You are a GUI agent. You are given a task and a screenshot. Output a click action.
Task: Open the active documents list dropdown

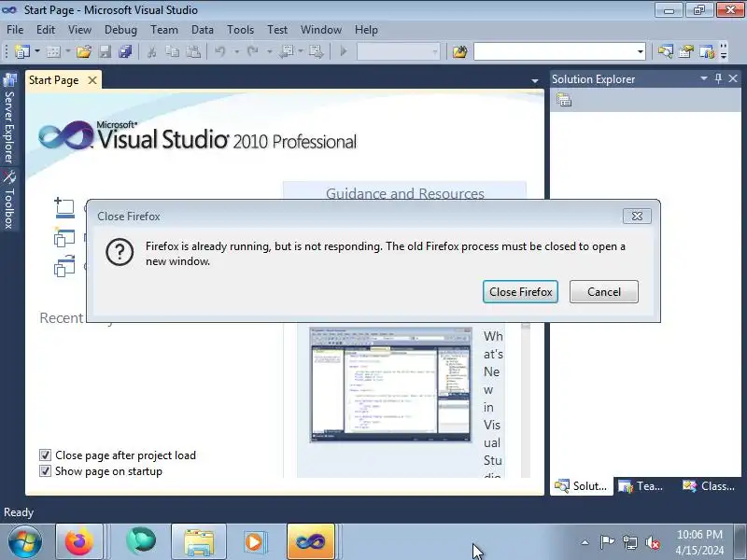point(534,81)
